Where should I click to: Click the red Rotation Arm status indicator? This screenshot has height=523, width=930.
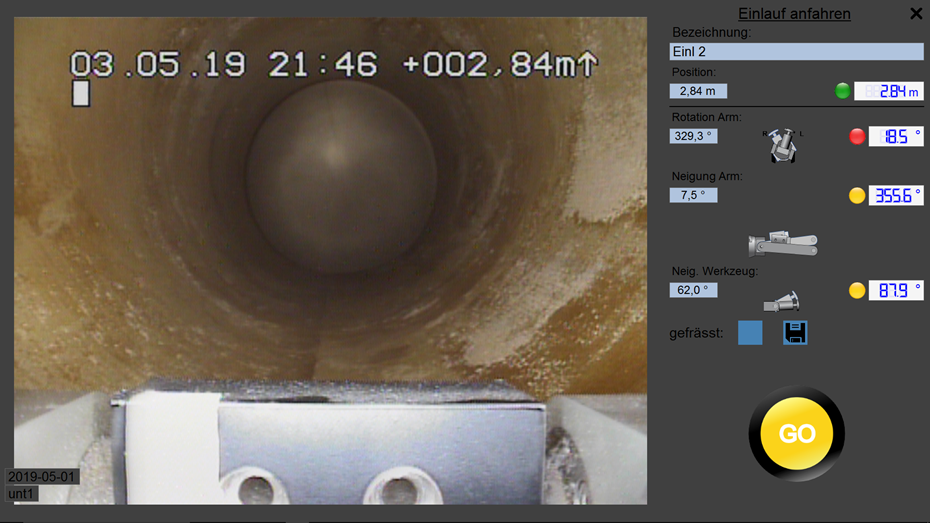tap(857, 136)
